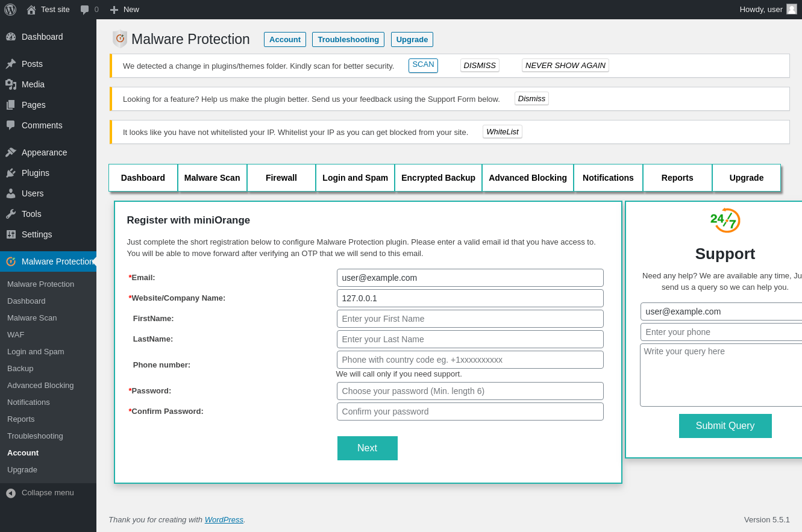Viewport: 802px width, 532px height.
Task: Click the Submit Query button
Action: click(x=725, y=426)
